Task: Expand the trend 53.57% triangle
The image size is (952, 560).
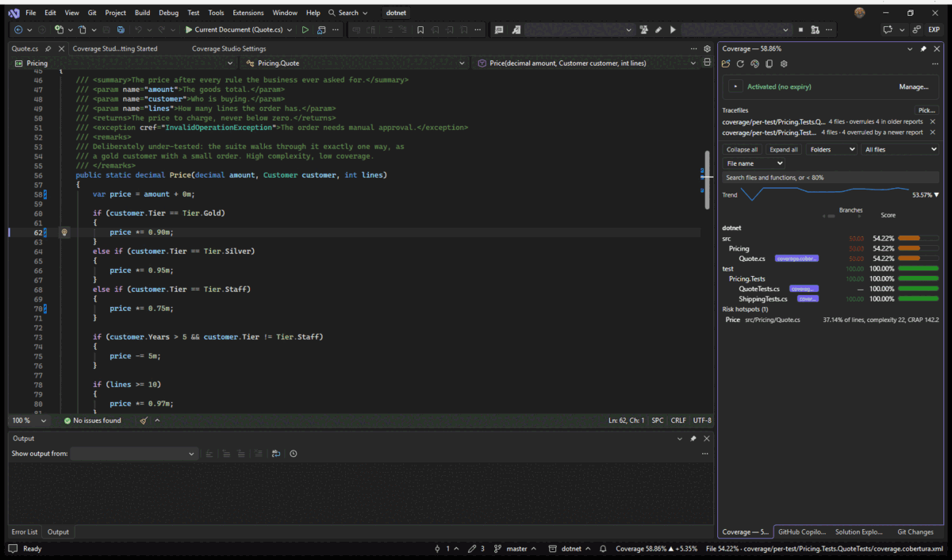Action: (x=936, y=194)
